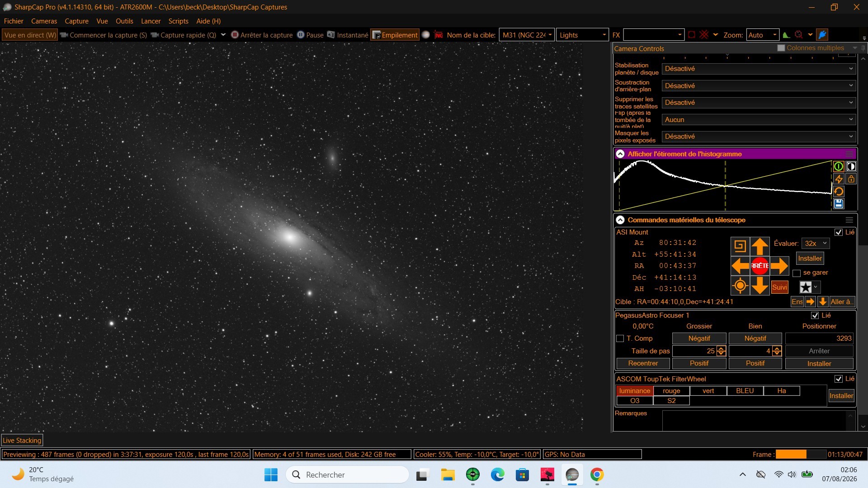Open the Évaluer 32x rate dropdown
This screenshot has width=868, height=488.
pyautogui.click(x=815, y=244)
